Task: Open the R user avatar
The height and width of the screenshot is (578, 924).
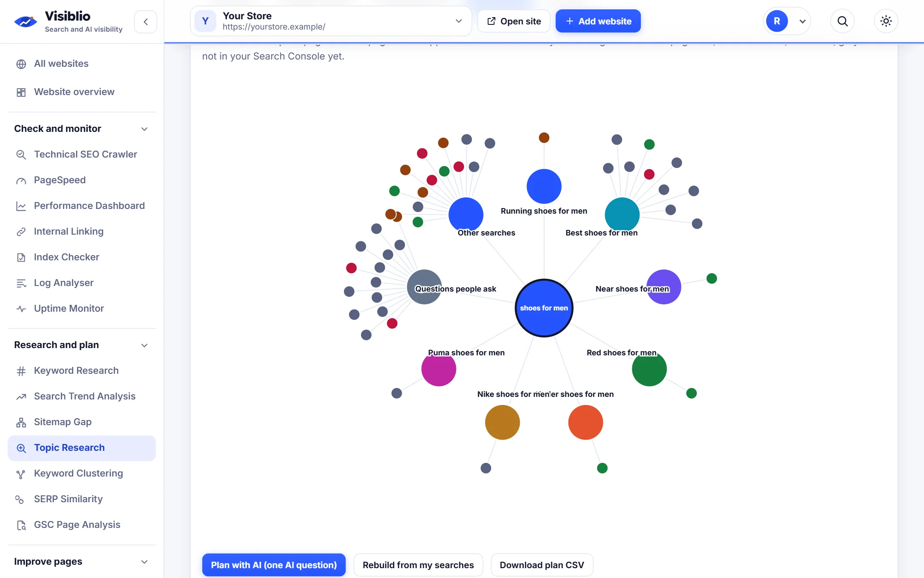Action: tap(777, 21)
